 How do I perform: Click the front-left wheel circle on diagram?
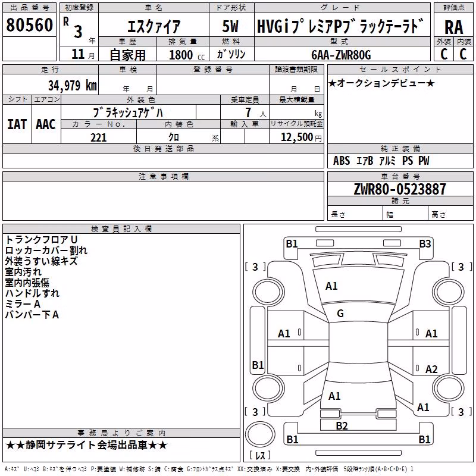pos(269,292)
